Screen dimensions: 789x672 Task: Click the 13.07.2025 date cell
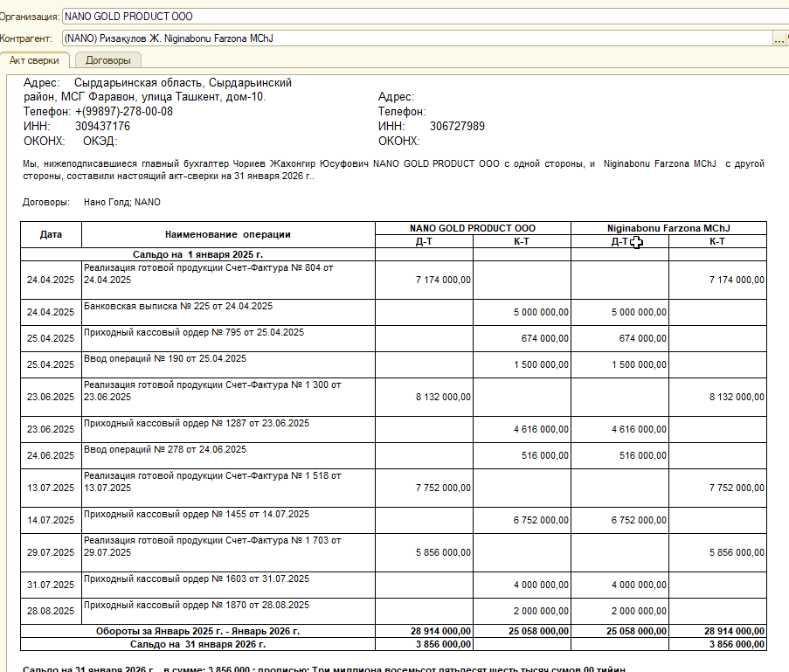(x=51, y=488)
